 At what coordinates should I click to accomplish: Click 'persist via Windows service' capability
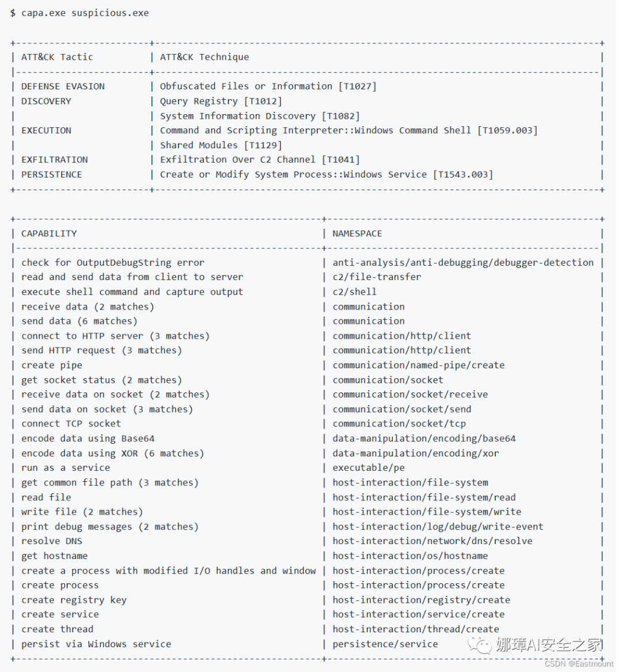click(x=96, y=644)
